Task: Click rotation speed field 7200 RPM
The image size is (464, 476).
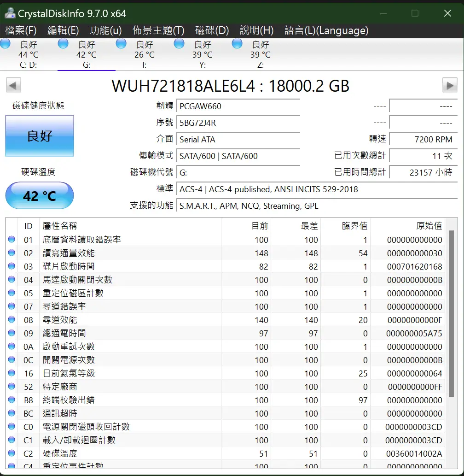Action: point(423,139)
